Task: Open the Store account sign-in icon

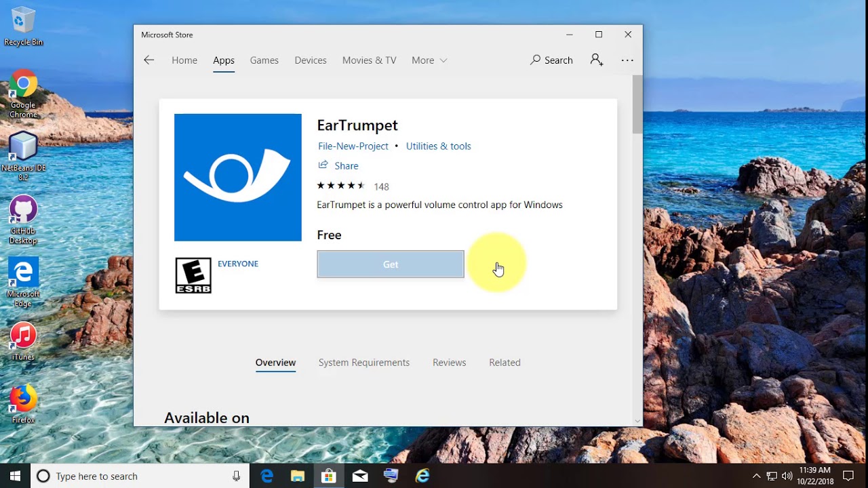Action: pyautogui.click(x=597, y=60)
